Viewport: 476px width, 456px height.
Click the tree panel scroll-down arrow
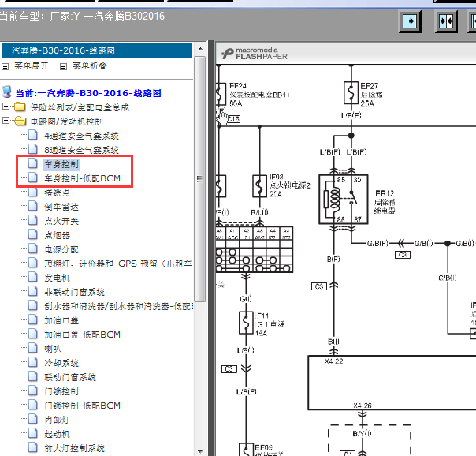(x=200, y=451)
